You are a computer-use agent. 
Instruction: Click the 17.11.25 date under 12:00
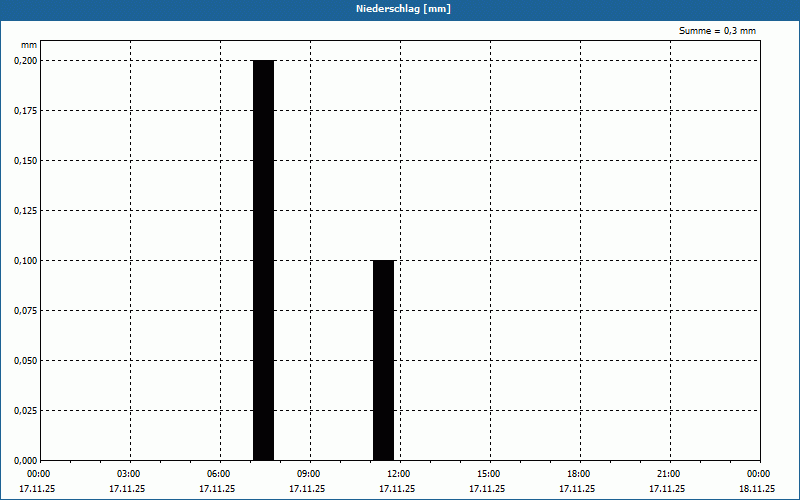397,488
